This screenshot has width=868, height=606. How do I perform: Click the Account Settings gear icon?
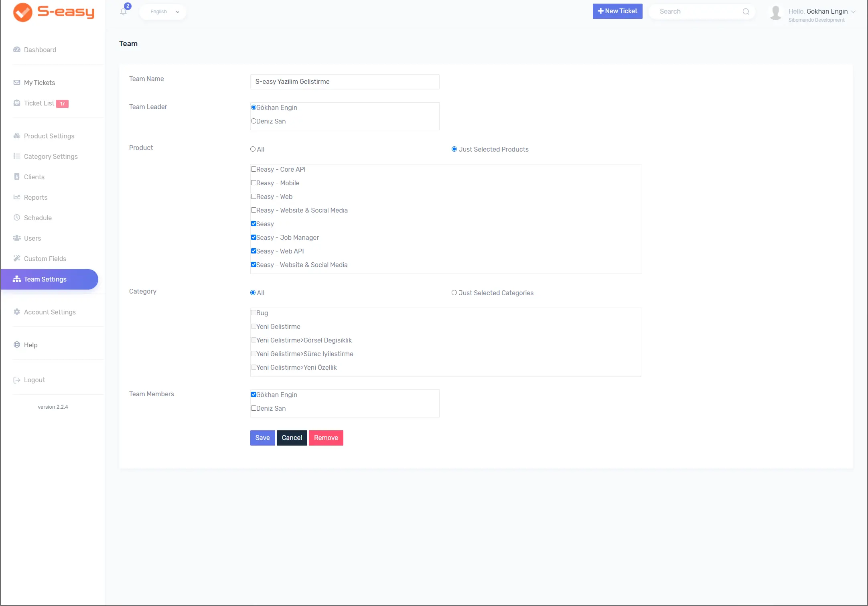(x=17, y=312)
